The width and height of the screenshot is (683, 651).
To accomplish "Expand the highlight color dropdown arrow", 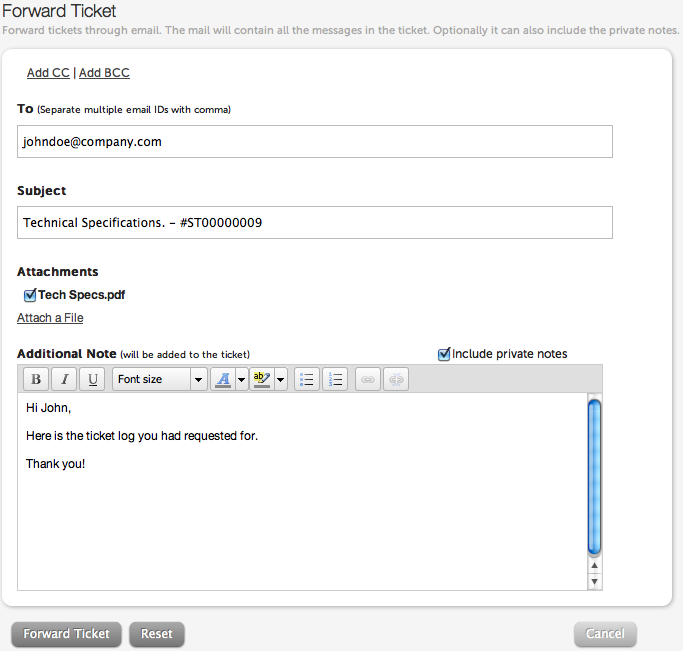I will (281, 380).
